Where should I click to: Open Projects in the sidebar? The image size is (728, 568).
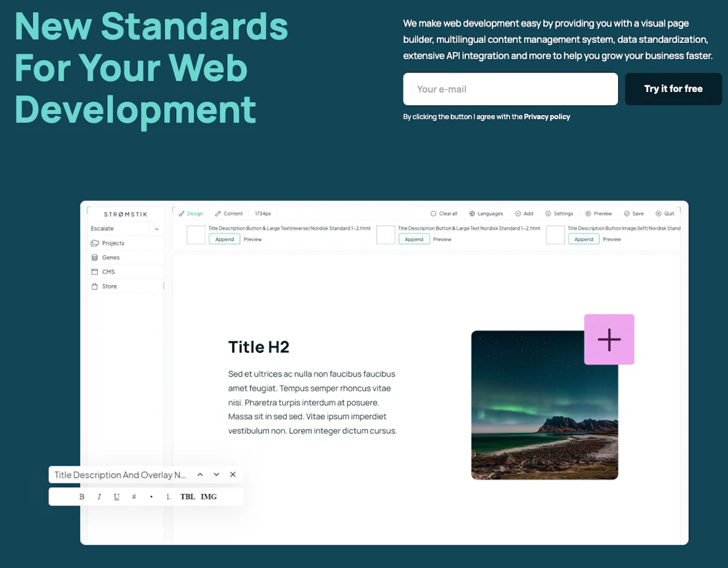pos(126,243)
